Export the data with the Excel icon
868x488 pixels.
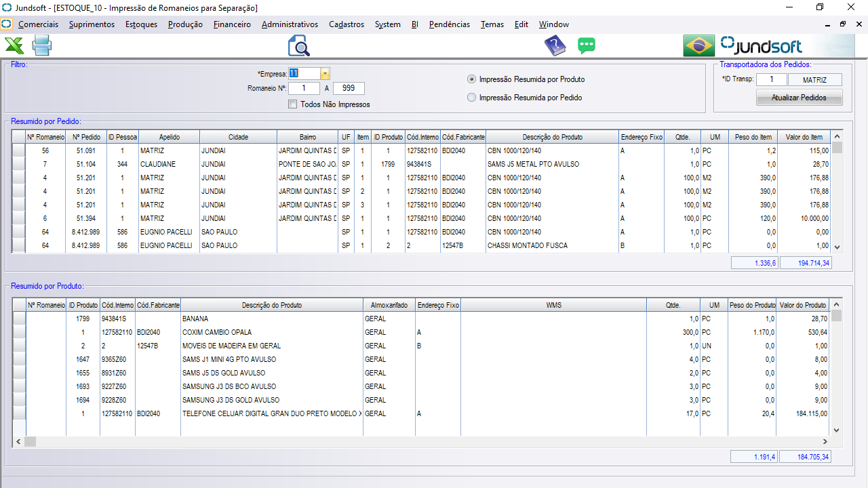[14, 46]
